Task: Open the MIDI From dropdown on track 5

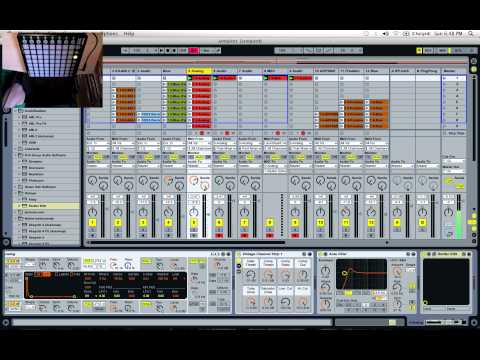Action: [199, 143]
